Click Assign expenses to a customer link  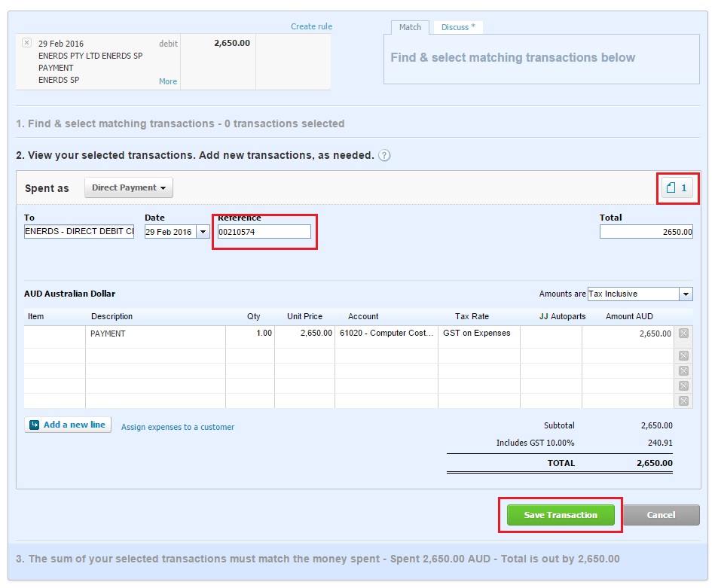click(178, 427)
